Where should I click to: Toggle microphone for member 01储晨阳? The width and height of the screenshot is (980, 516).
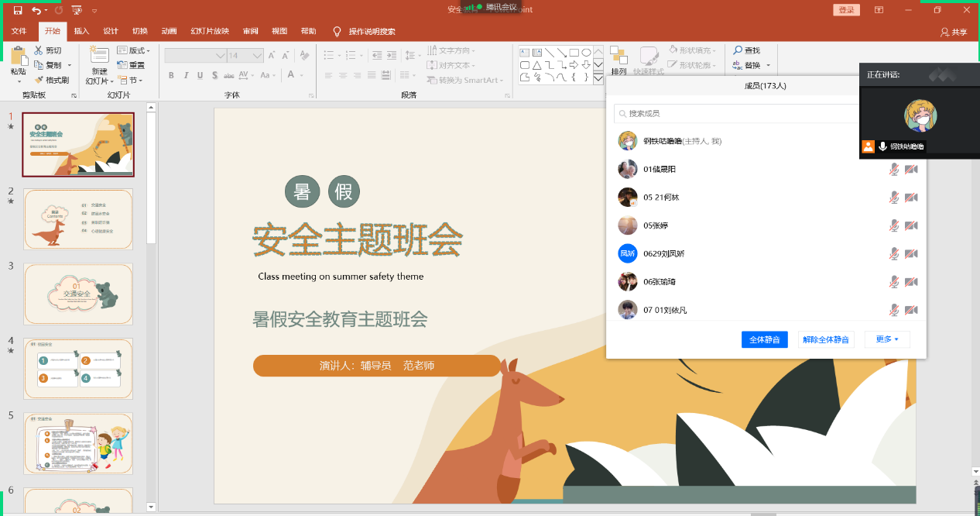894,170
